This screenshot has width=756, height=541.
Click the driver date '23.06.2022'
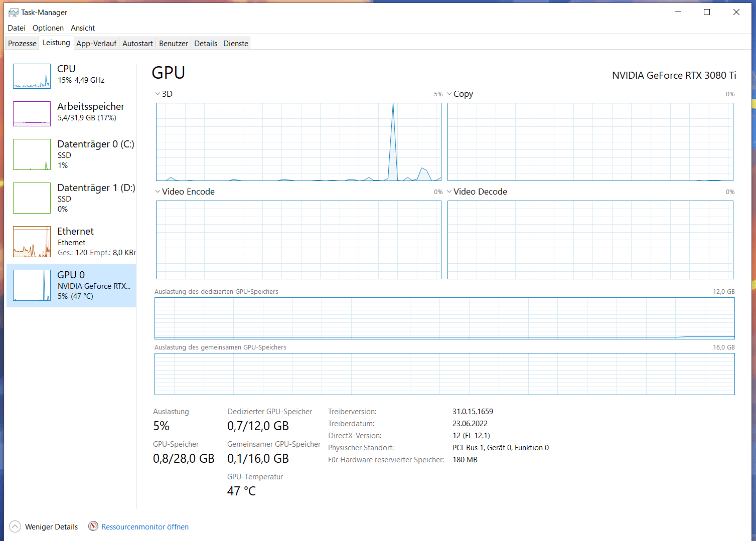pos(470,424)
